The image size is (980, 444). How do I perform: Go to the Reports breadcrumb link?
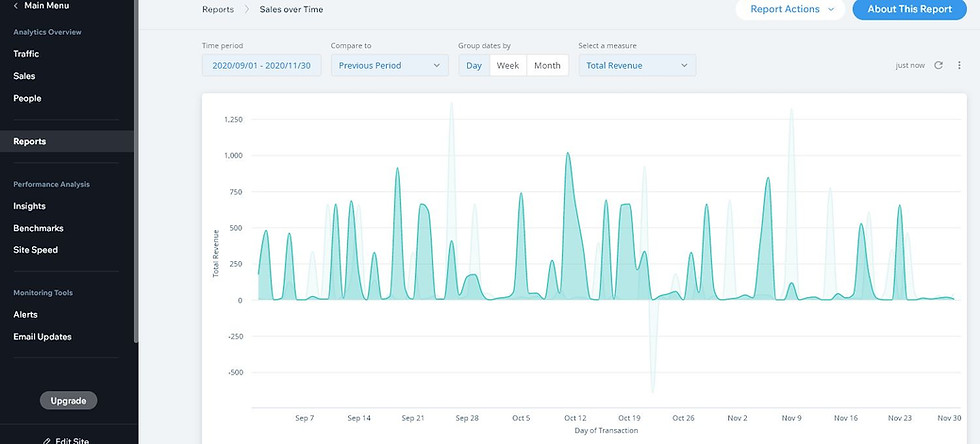(218, 9)
